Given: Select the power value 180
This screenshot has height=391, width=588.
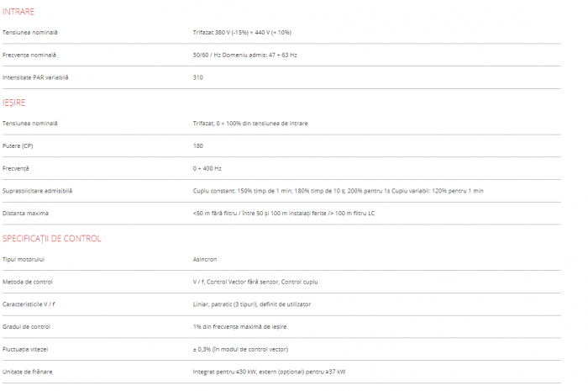Looking at the screenshot, I should click(198, 145).
